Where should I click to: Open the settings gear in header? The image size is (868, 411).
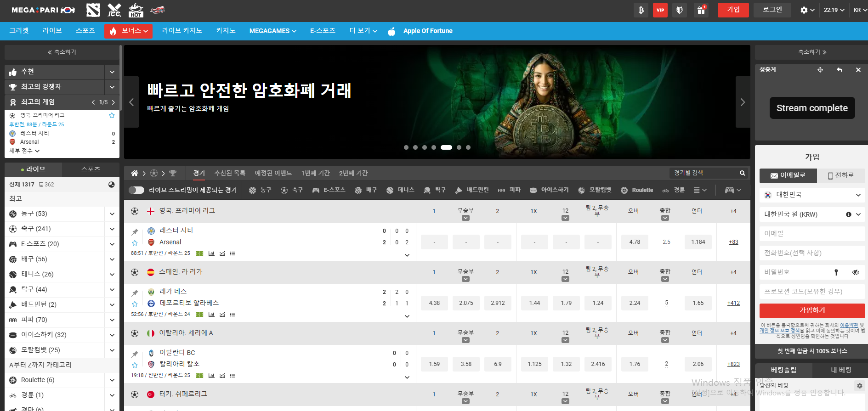(807, 10)
